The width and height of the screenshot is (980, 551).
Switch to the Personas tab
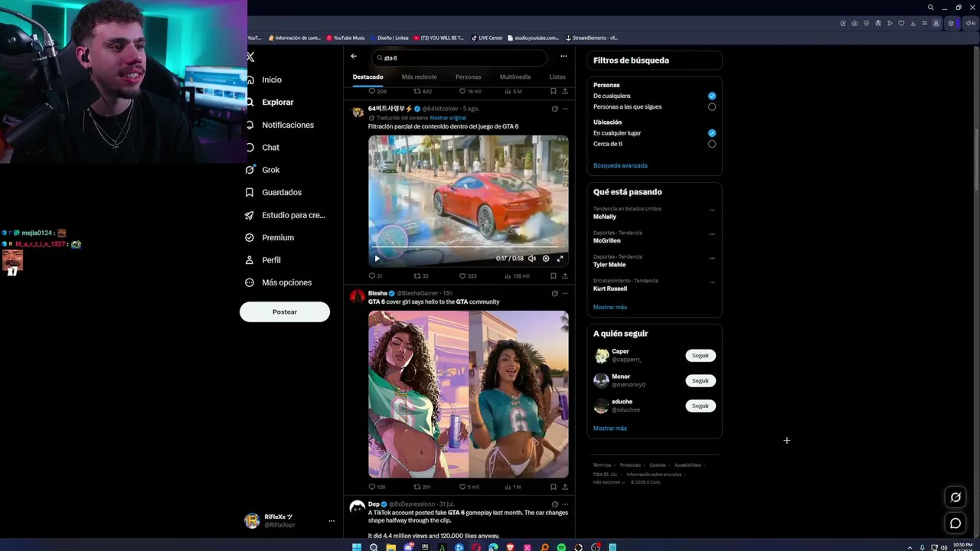click(x=469, y=77)
